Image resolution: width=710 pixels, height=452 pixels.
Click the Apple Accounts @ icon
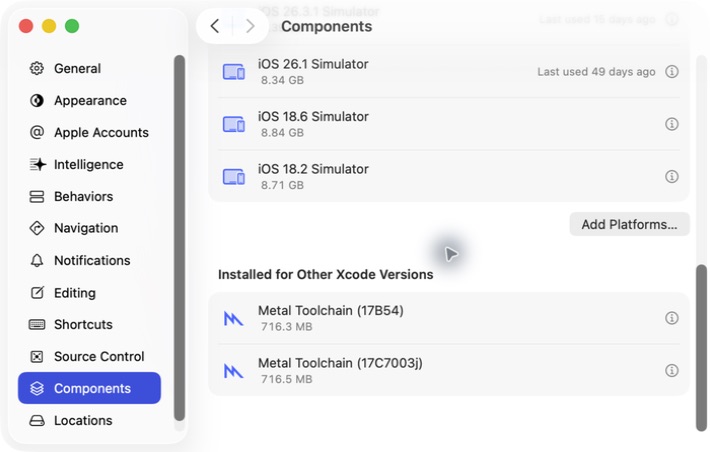pos(37,132)
